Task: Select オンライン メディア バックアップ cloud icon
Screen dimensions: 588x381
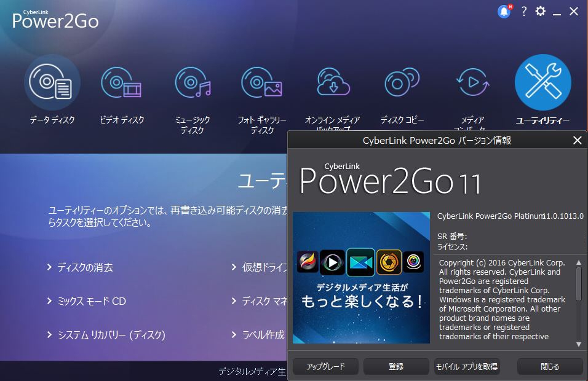Action: [333, 82]
